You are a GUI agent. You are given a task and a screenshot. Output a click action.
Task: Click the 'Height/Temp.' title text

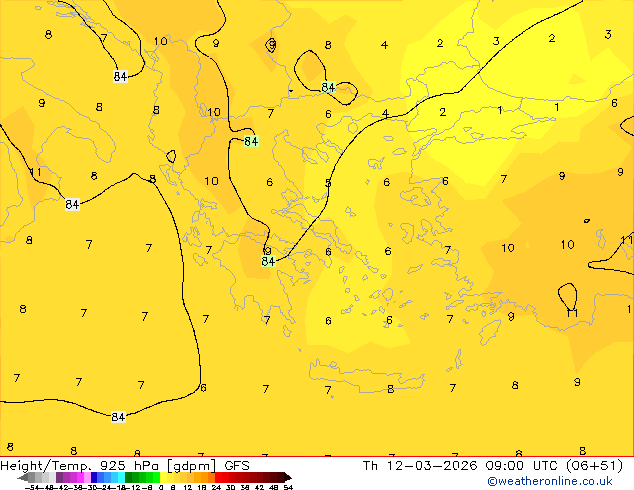click(x=46, y=466)
